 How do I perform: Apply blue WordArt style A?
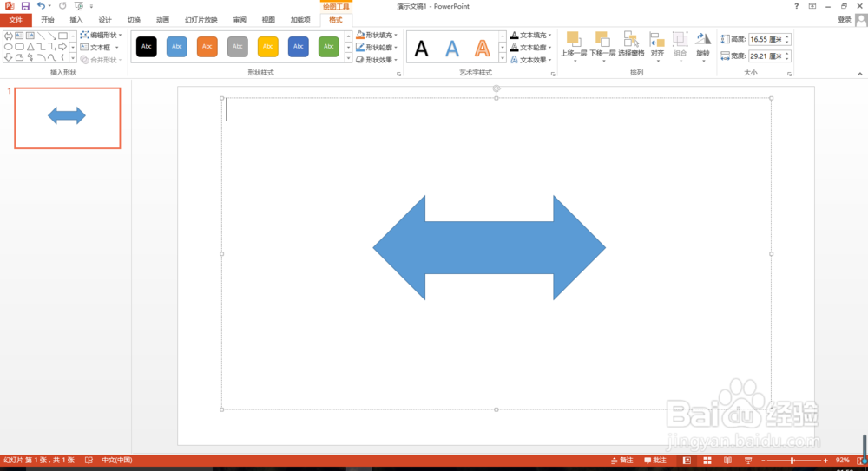(x=452, y=49)
